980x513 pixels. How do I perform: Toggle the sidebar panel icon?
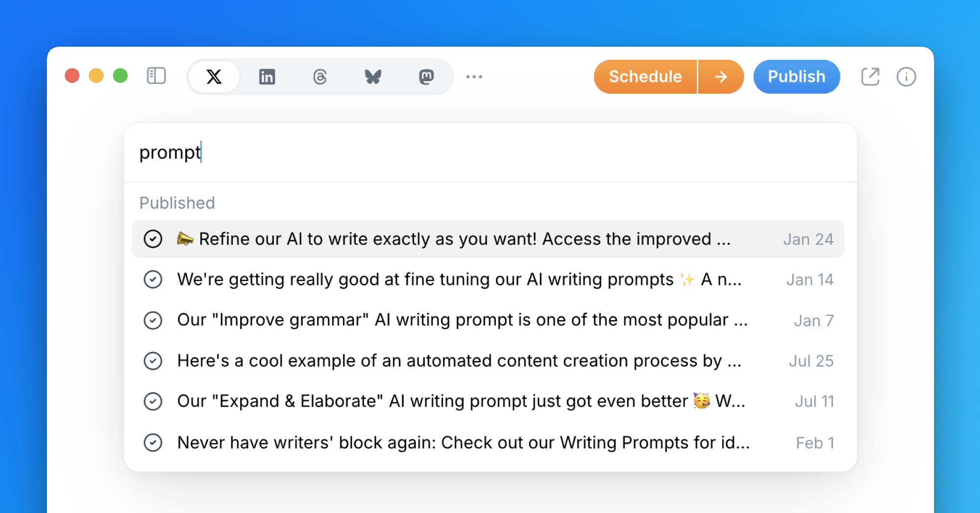point(156,76)
